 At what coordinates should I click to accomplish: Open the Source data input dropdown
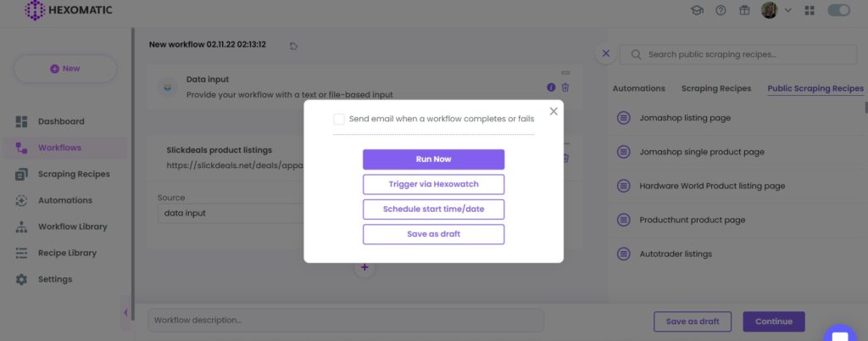point(230,213)
